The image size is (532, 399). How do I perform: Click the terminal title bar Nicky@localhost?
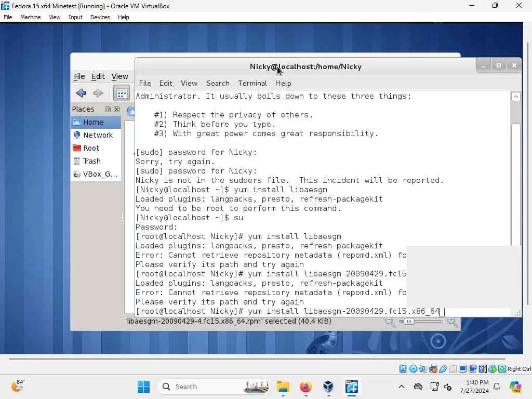tap(305, 66)
